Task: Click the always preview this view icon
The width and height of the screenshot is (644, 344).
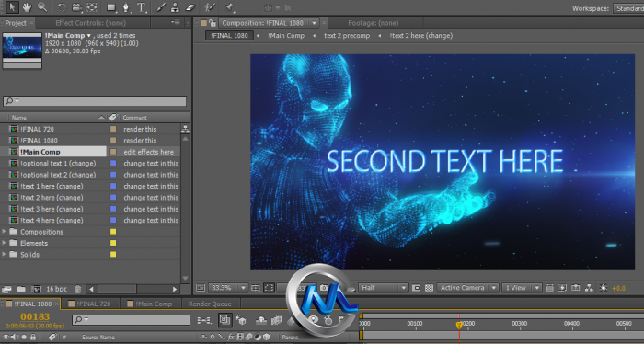Action: [200, 288]
